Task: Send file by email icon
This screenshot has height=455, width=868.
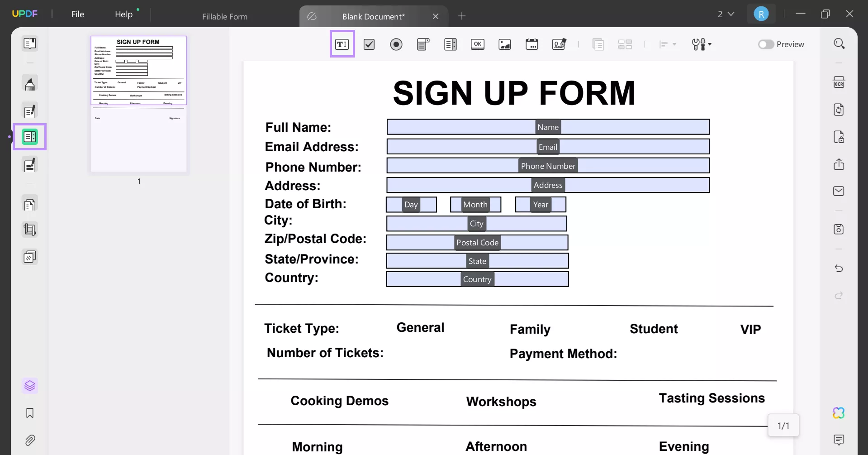Action: 839,191
